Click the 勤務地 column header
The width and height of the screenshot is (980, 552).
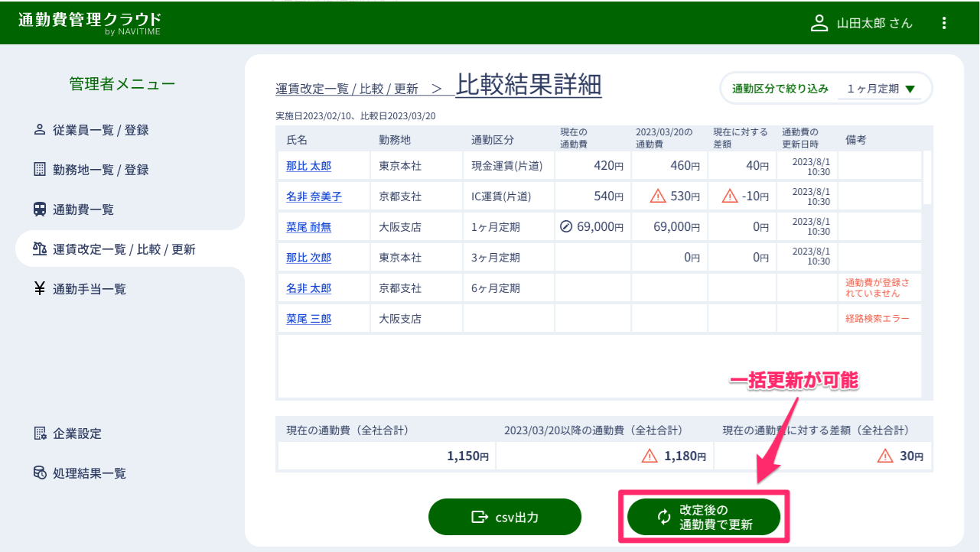395,140
